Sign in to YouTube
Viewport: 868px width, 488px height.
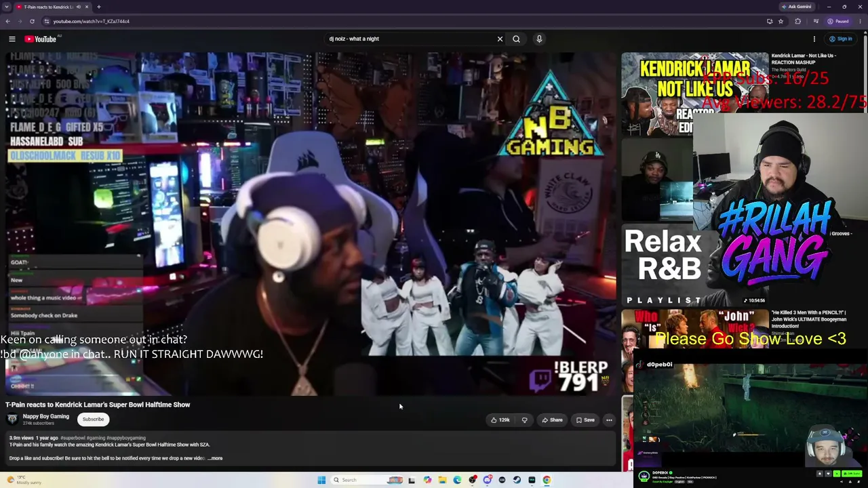[x=840, y=39]
